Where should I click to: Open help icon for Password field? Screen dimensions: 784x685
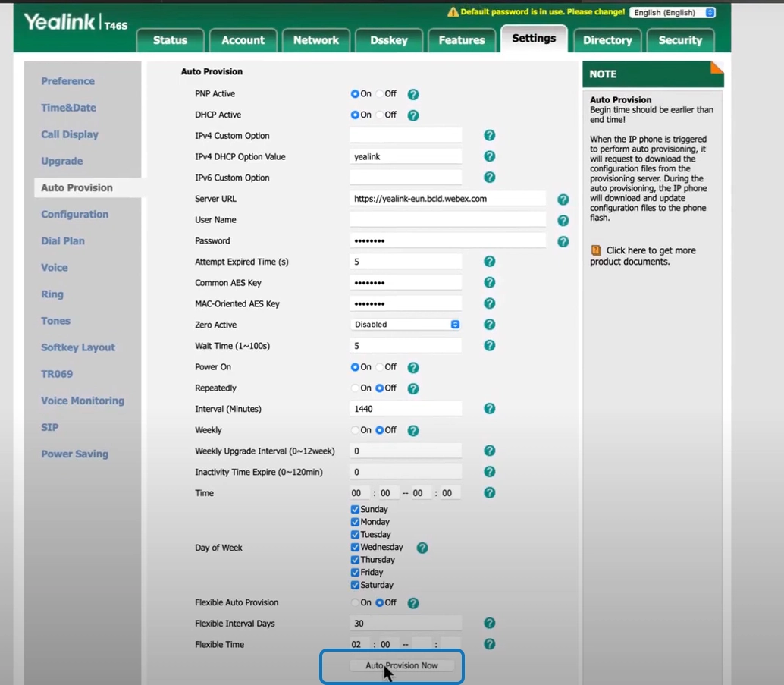click(x=563, y=242)
